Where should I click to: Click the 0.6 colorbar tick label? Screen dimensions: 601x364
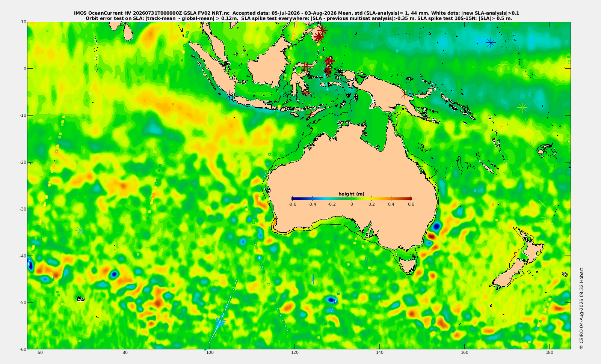[411, 204]
